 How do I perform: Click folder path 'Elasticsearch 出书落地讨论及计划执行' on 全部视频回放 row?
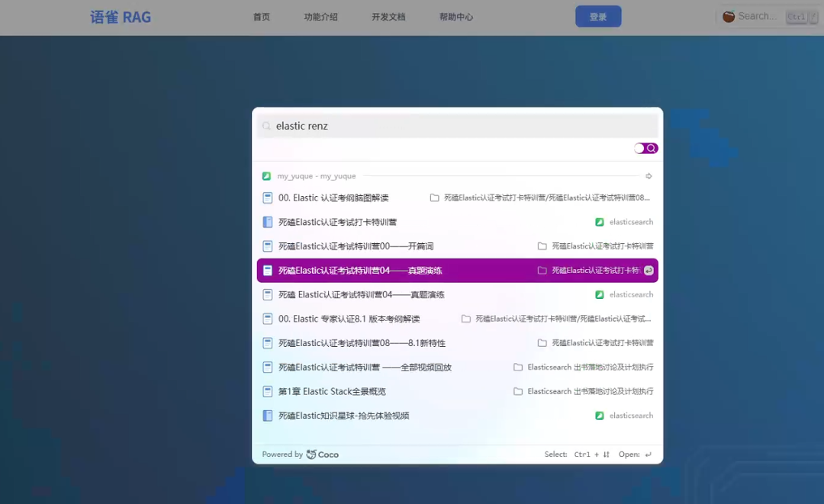590,367
